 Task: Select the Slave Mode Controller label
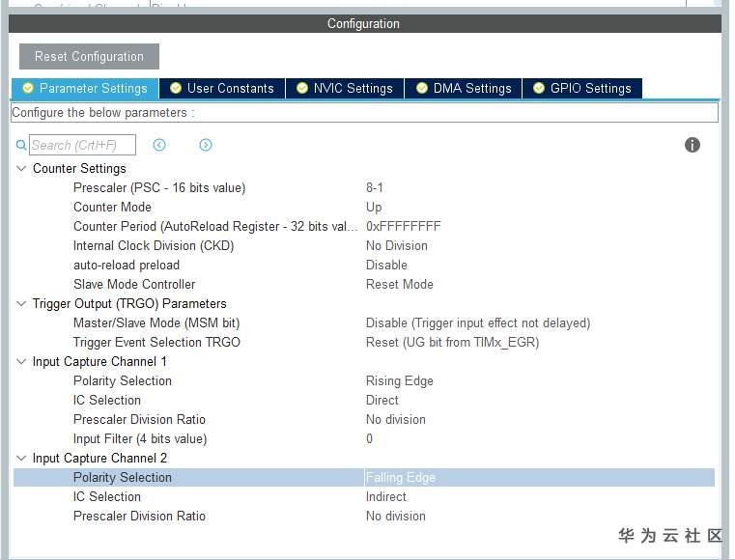click(x=134, y=284)
